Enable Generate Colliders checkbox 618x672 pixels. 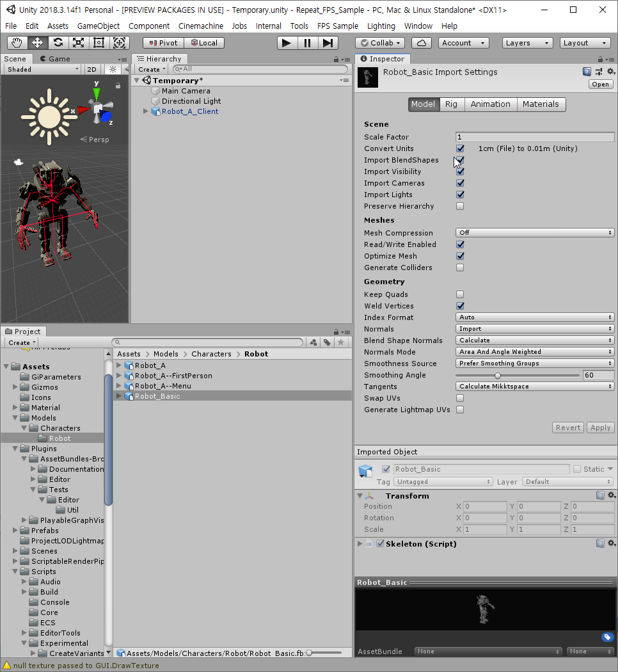pyautogui.click(x=460, y=268)
